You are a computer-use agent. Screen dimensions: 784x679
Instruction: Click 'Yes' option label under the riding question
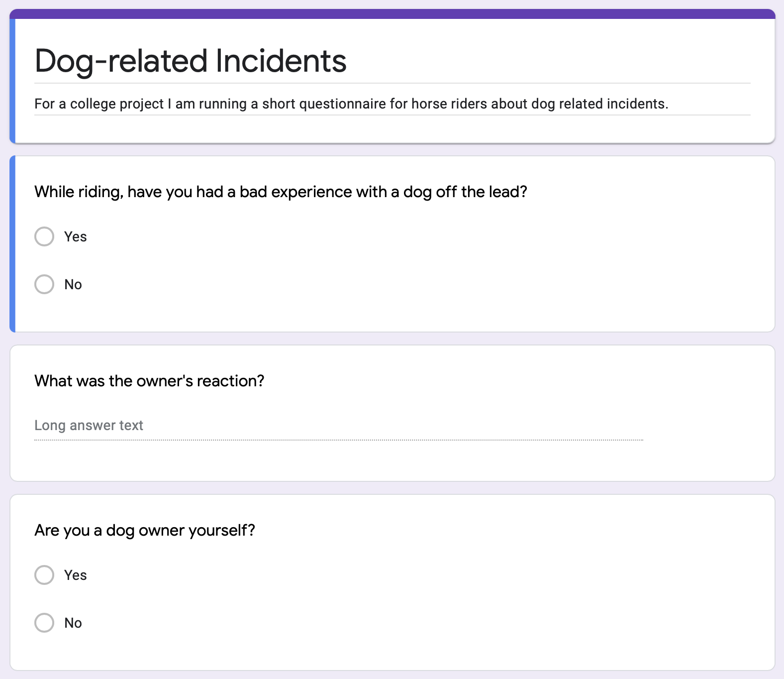[76, 237]
